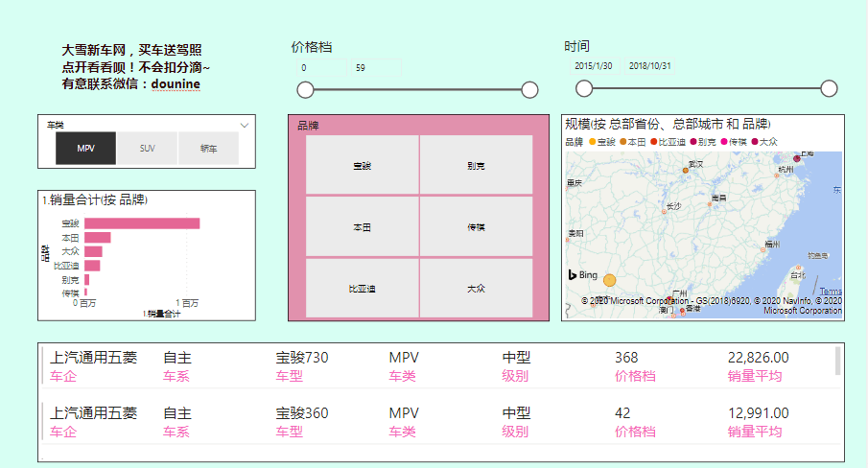Select the SUV vehicle type button
The image size is (868, 468).
[148, 149]
